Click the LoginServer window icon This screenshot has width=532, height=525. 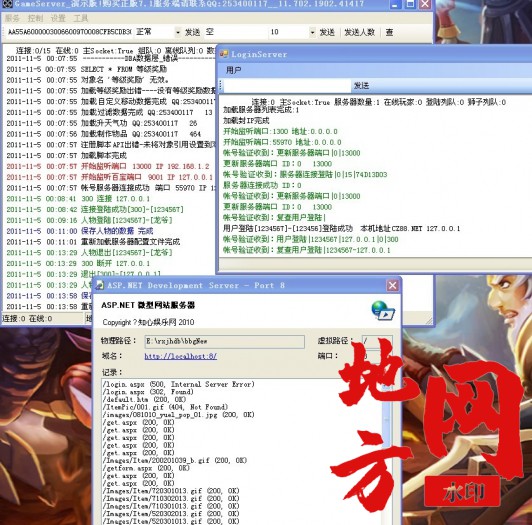tap(224, 54)
